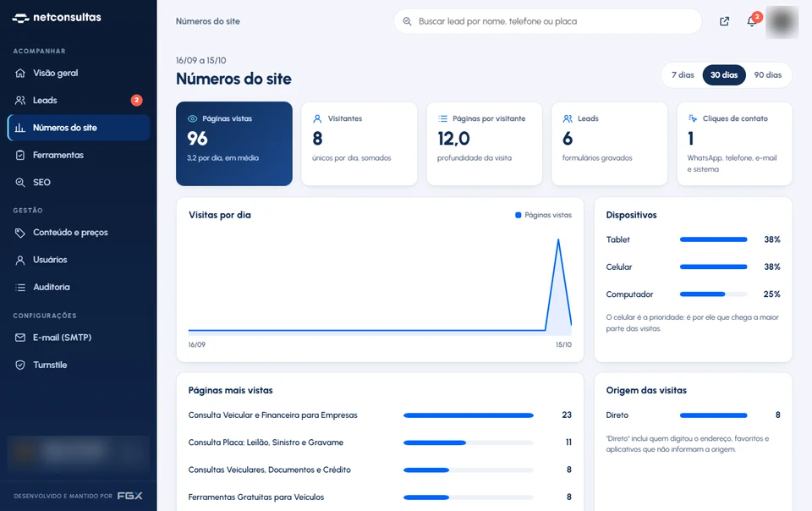Click the Leads card people icon

tap(568, 118)
